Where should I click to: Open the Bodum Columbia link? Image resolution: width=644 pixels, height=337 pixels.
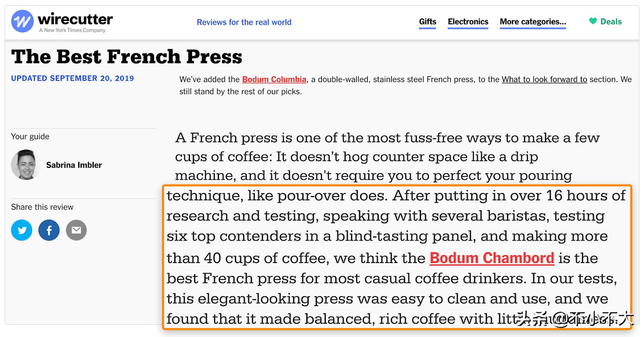pyautogui.click(x=274, y=80)
